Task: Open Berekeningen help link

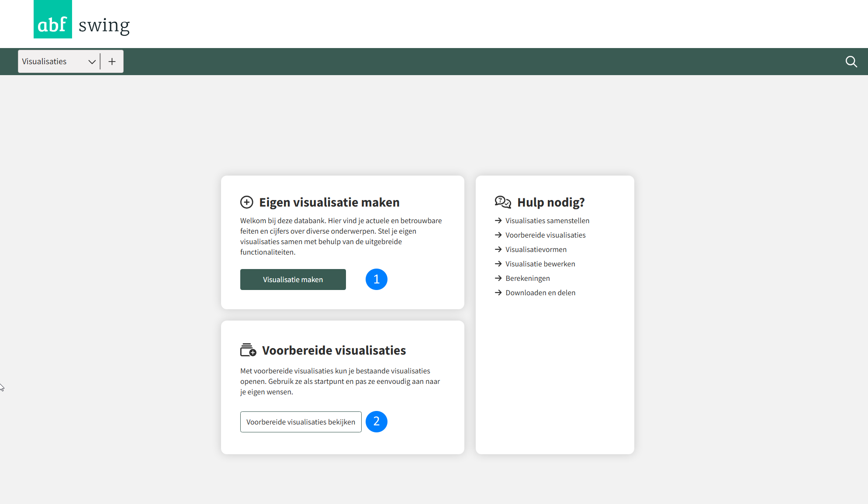Action: [x=527, y=278]
